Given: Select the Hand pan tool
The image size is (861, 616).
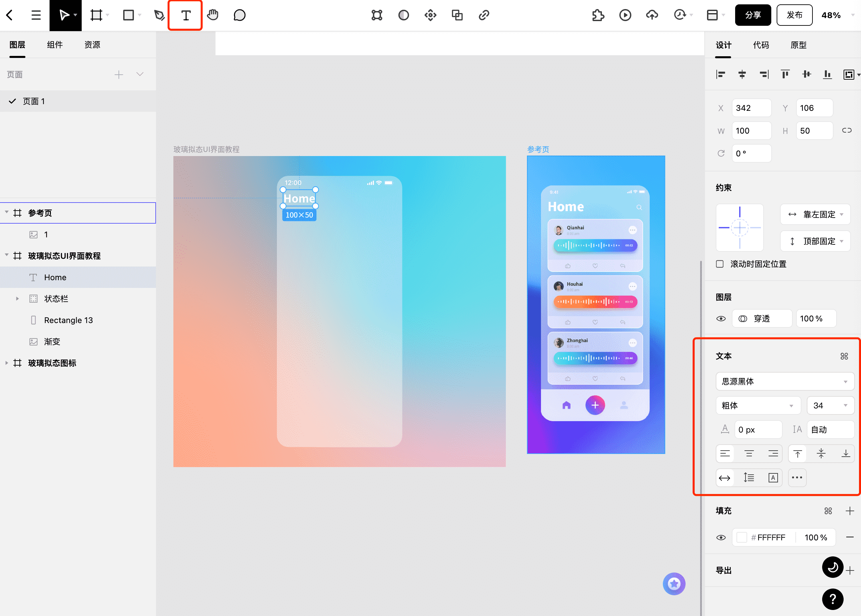Looking at the screenshot, I should coord(213,15).
